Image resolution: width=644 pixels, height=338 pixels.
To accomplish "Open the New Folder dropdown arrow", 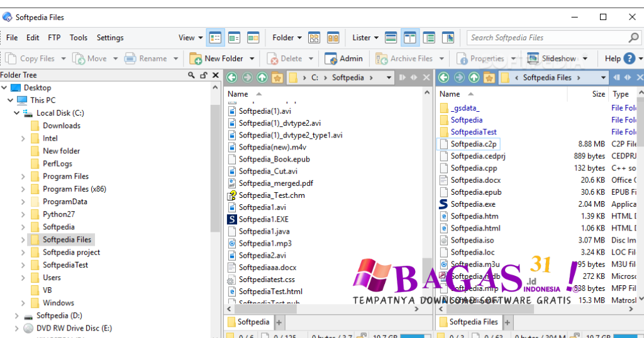I will [252, 58].
